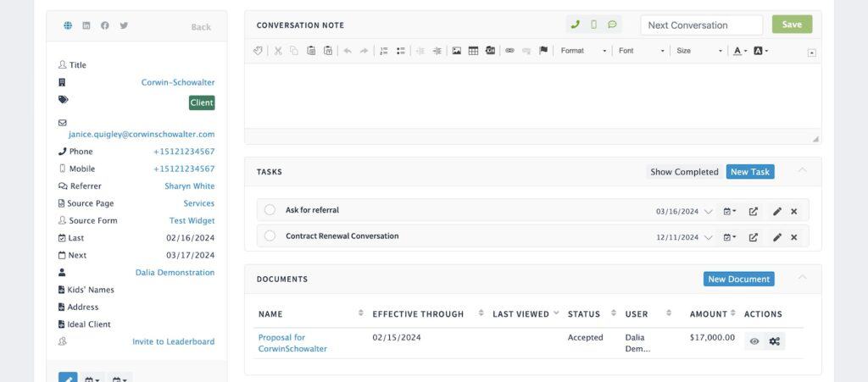
Task: Click the first icon in the editor toolbar
Action: click(x=258, y=51)
